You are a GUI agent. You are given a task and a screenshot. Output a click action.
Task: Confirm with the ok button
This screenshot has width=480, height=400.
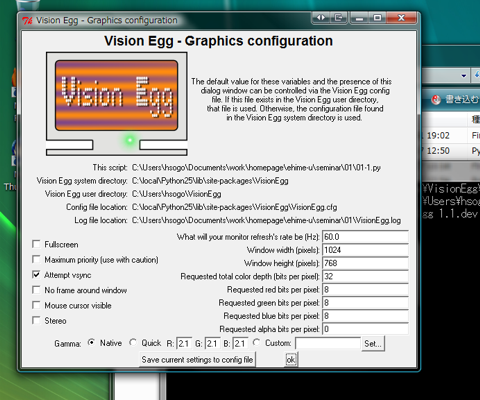291,360
